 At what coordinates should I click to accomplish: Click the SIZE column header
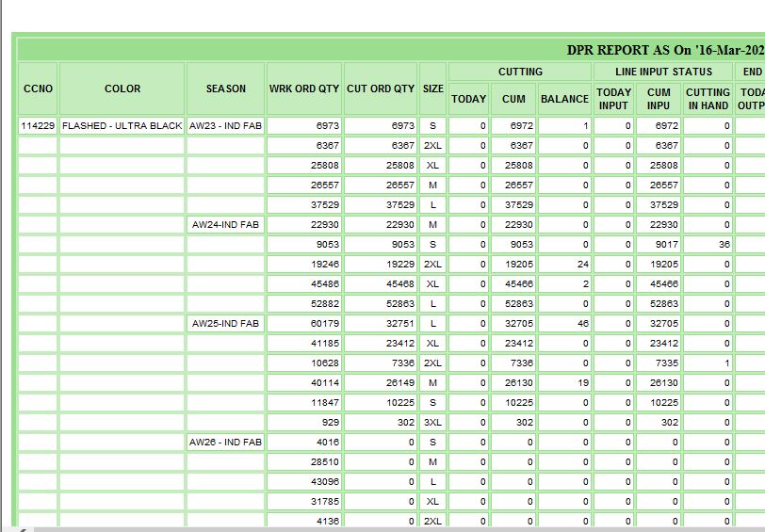432,89
